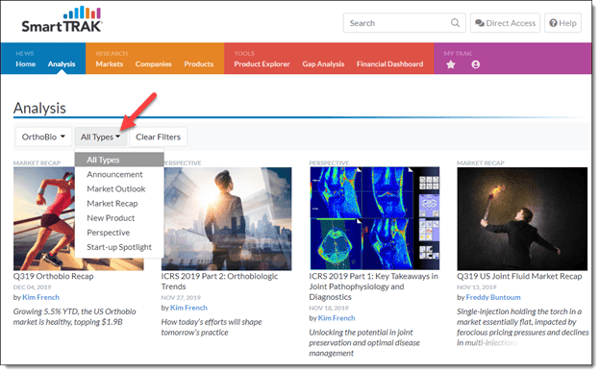Image resolution: width=600 pixels, height=373 pixels.
Task: Open Products under Research
Action: [199, 64]
